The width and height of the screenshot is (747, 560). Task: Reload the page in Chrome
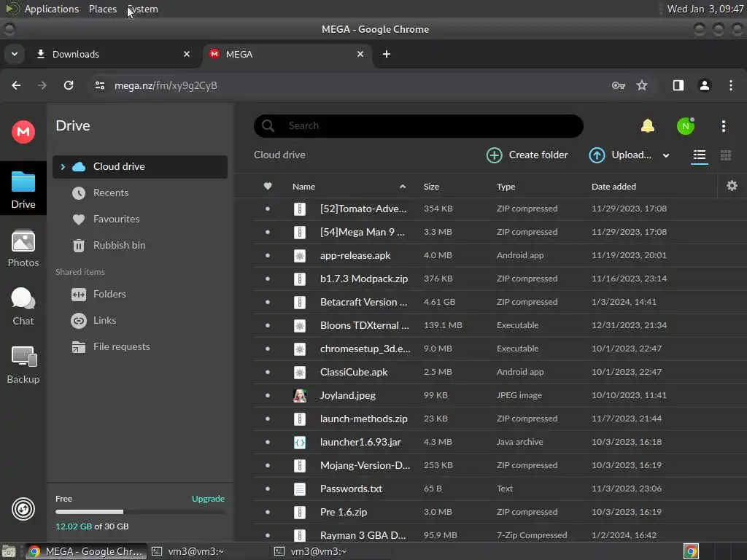tap(69, 85)
